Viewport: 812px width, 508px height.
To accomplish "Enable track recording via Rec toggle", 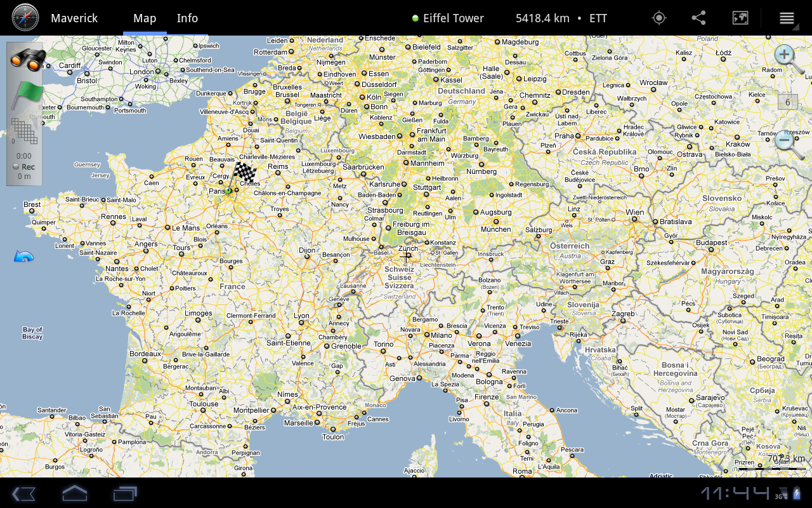I will (23, 166).
